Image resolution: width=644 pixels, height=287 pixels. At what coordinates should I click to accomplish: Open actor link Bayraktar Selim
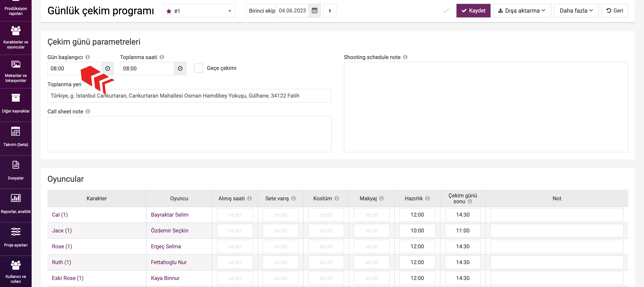(169, 215)
